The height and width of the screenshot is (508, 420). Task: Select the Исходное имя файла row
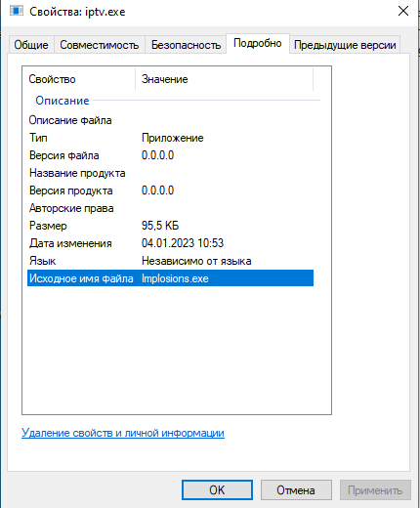170,278
